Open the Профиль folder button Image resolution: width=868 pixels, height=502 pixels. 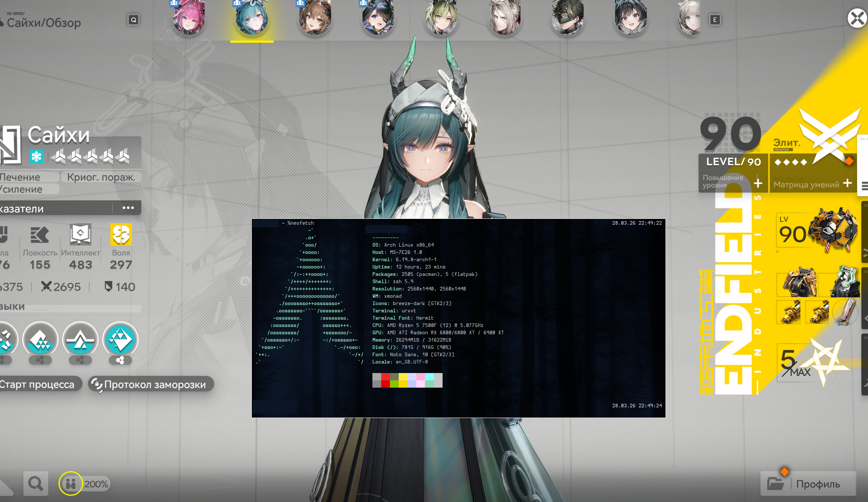coord(808,484)
